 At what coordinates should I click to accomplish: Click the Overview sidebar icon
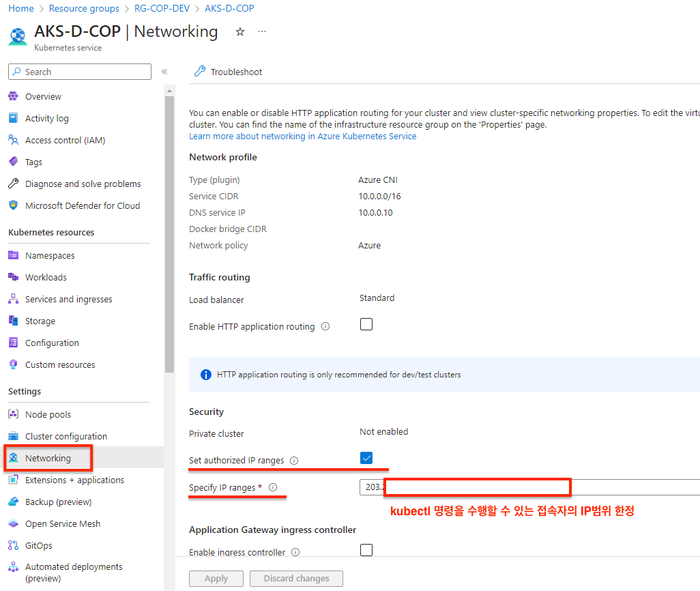14,96
